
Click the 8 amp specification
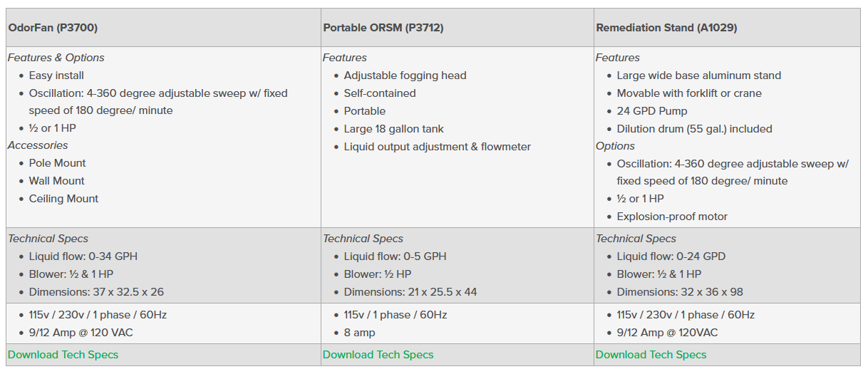coord(359,333)
